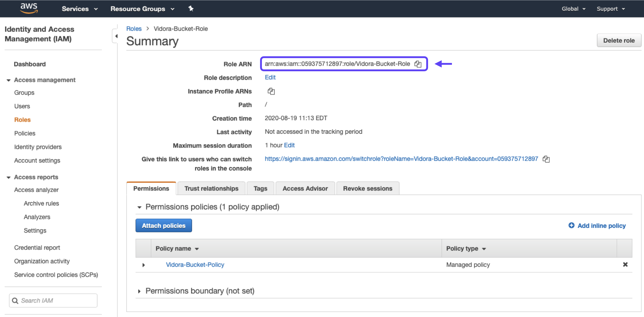This screenshot has width=644, height=317.
Task: Open the Vidora-Bucket-Policy link
Action: point(195,265)
